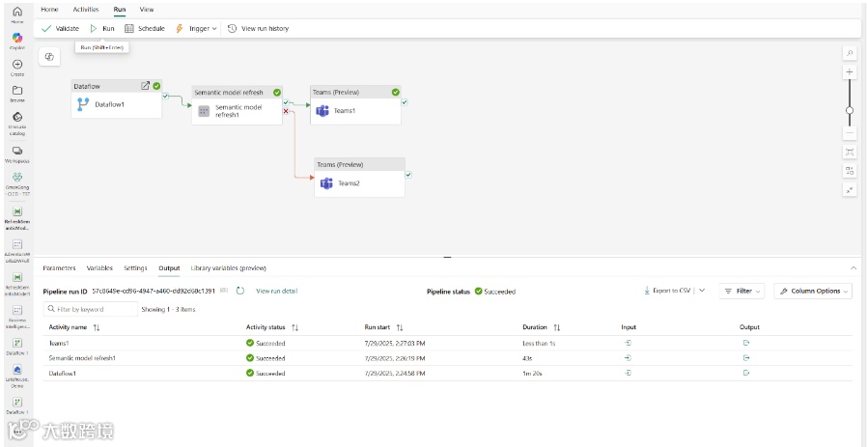Open the OneLake catalog
Viewport: 868px width, 447px height.
(x=17, y=124)
